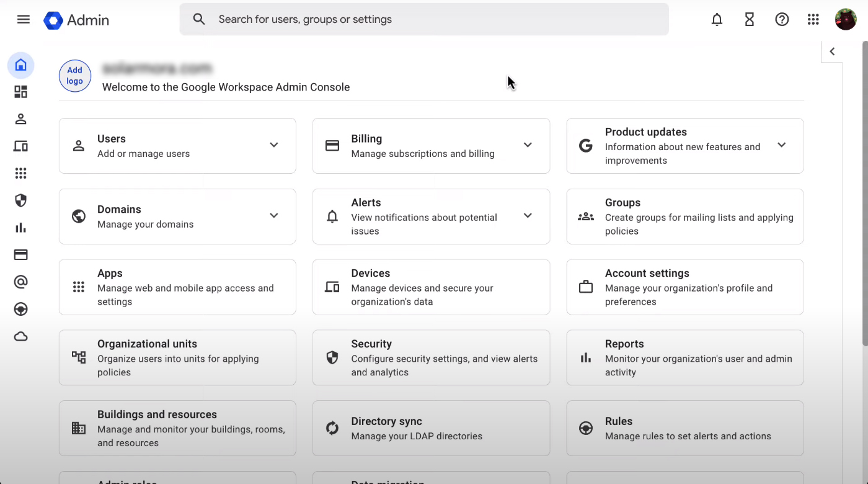This screenshot has width=868, height=484.
Task: Expand the Users card chevron
Action: click(x=274, y=145)
